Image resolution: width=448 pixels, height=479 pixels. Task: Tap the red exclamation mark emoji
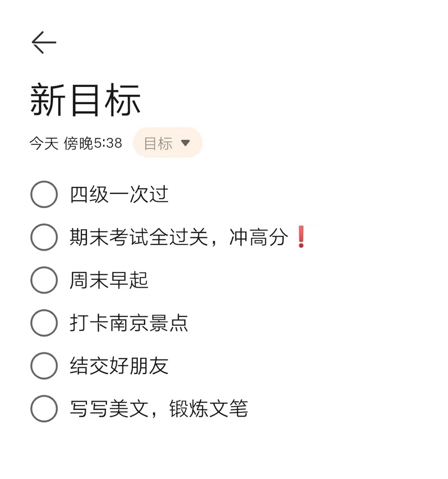(x=301, y=237)
